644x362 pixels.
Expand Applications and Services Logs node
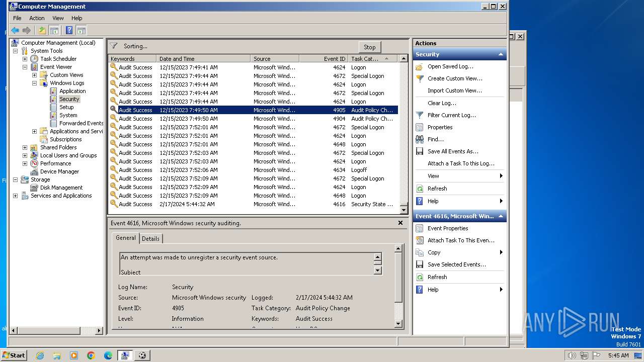pyautogui.click(x=34, y=131)
